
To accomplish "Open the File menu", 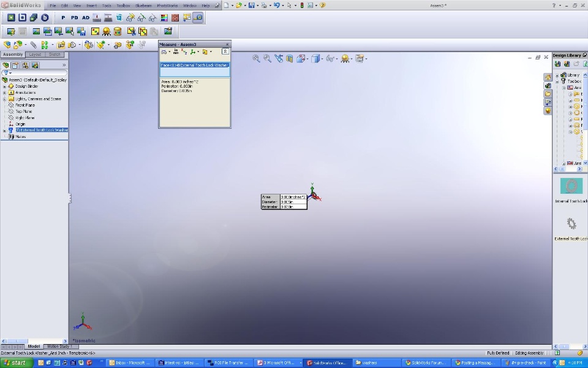I will 53,6.
